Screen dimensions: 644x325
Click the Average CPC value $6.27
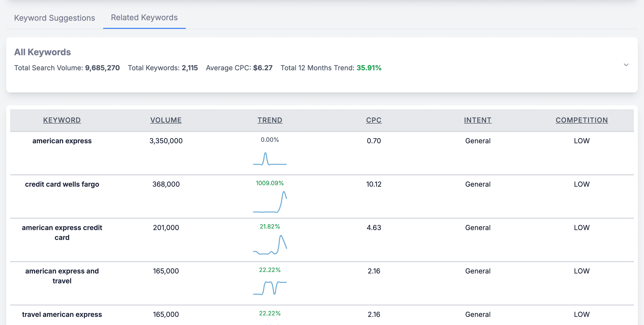pyautogui.click(x=263, y=68)
